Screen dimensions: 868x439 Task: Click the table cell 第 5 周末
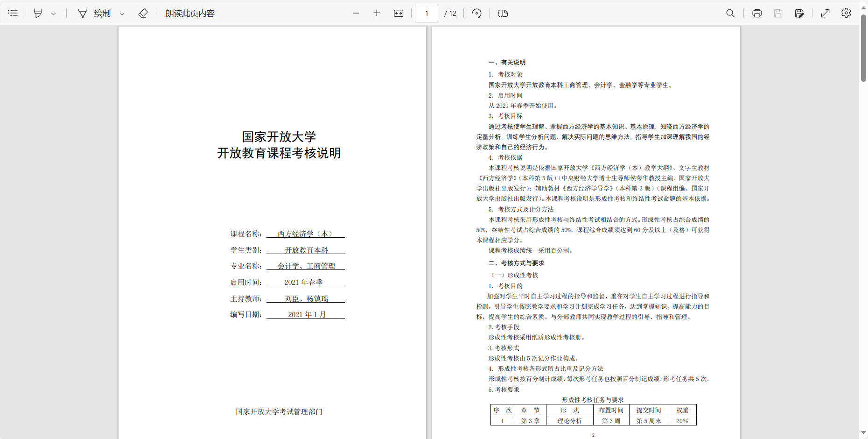tap(649, 421)
